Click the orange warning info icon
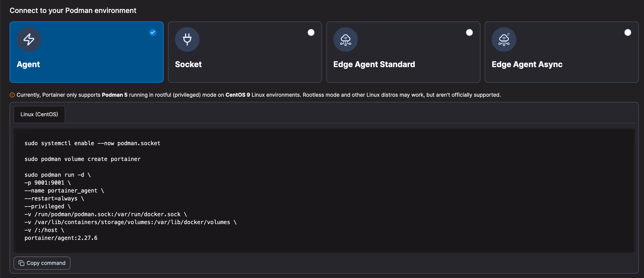The width and height of the screenshot is (644, 278). 12,95
